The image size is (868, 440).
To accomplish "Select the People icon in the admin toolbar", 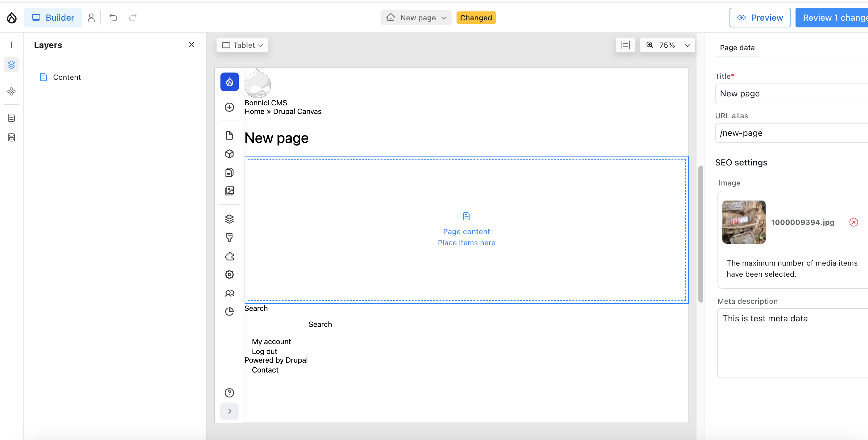I will pos(229,293).
